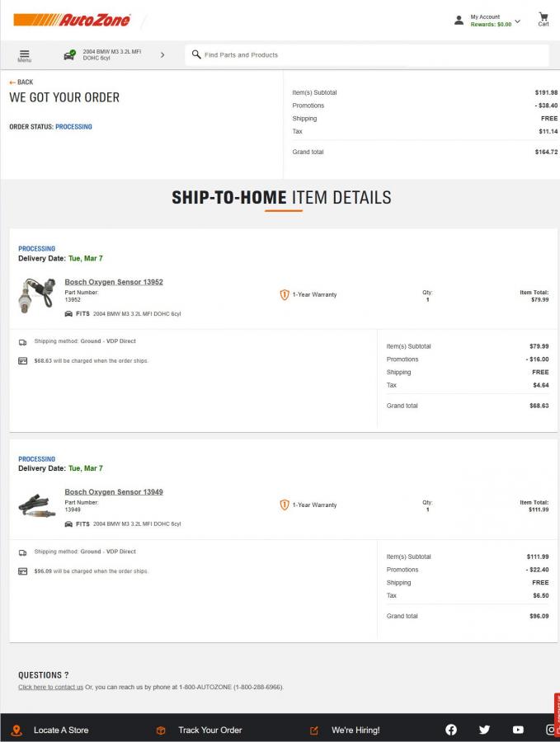Focus the Find Parts and Products search field
560x742 pixels.
371,55
